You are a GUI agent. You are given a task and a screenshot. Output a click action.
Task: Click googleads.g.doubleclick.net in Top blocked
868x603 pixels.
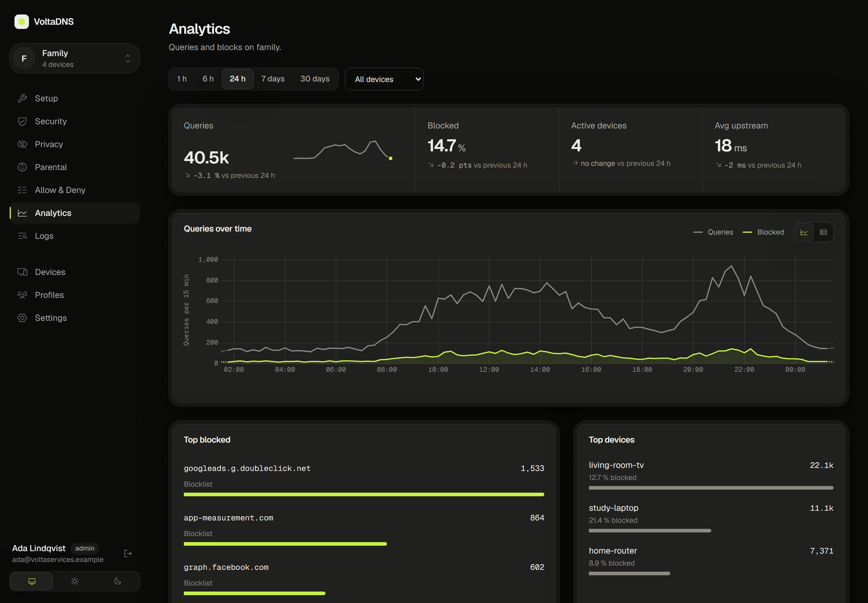[247, 468]
